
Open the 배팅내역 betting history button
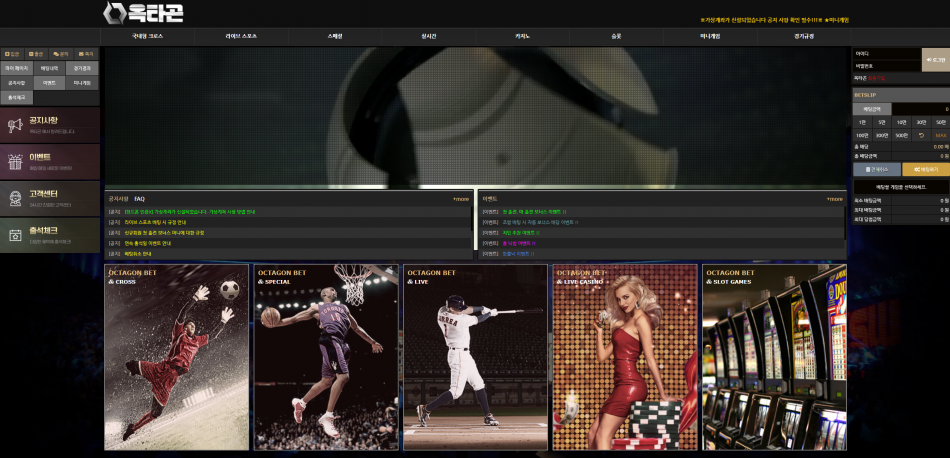pyautogui.click(x=49, y=68)
